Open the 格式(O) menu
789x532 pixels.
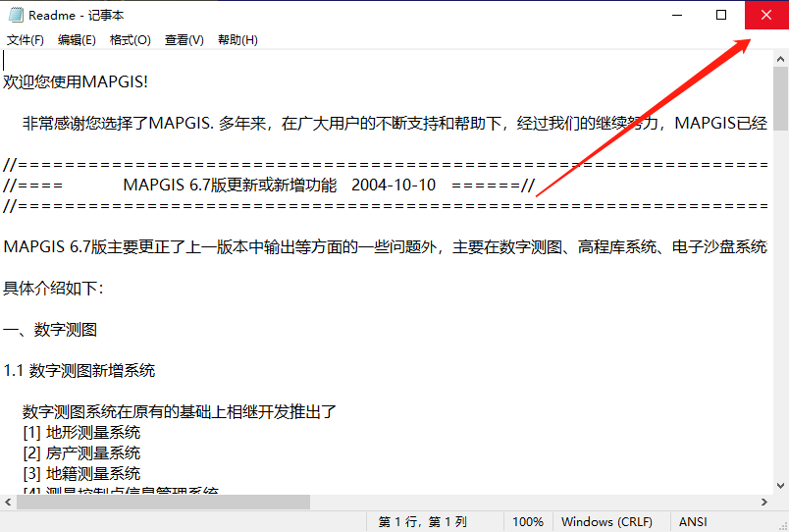(131, 40)
